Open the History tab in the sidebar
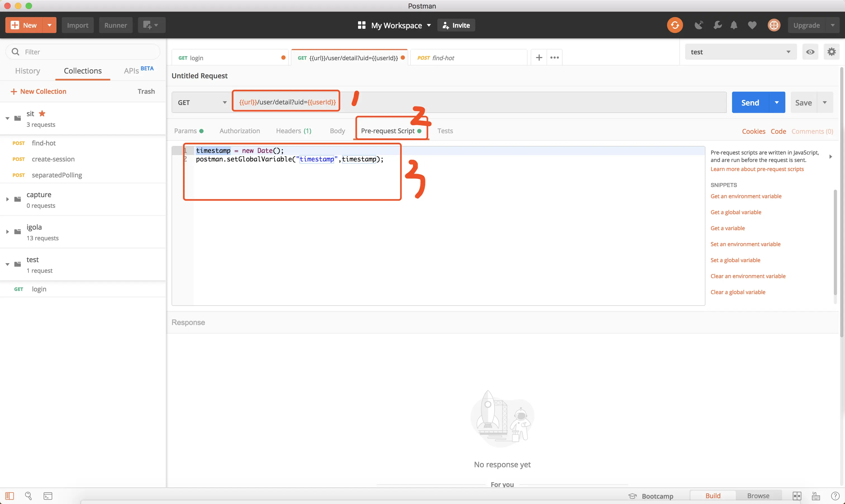This screenshot has width=845, height=504. 27,71
